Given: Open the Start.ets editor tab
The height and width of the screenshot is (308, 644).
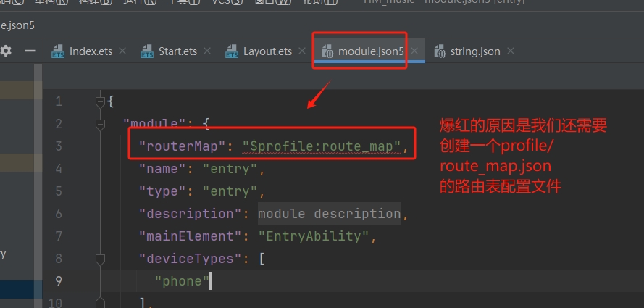Looking at the screenshot, I should 177,51.
